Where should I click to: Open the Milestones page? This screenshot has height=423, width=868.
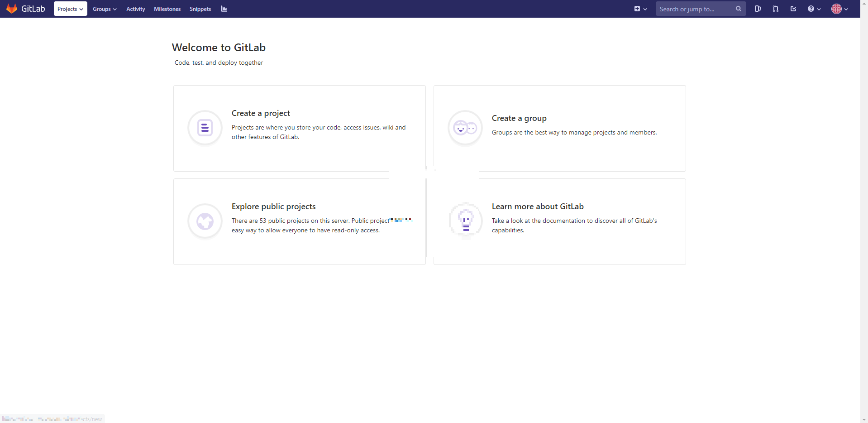(167, 9)
